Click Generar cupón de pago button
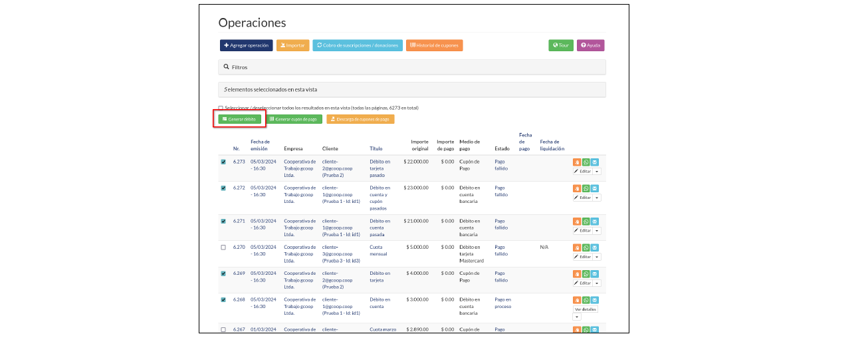 (294, 119)
